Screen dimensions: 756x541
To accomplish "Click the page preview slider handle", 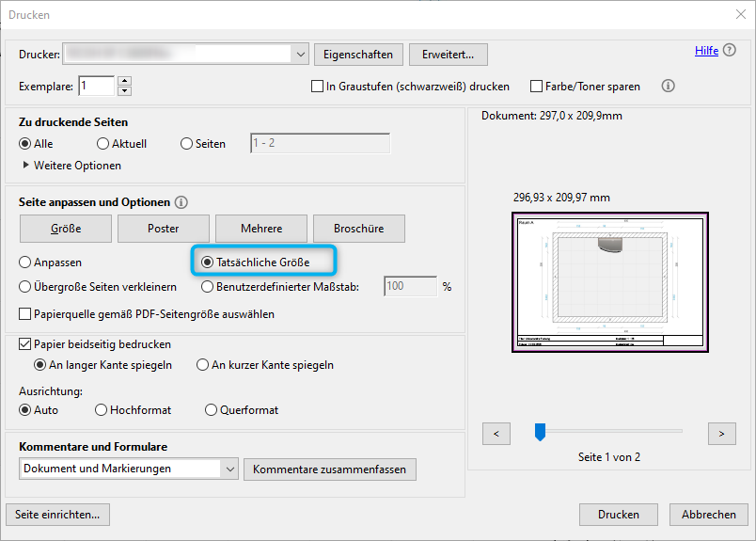I will coord(540,432).
